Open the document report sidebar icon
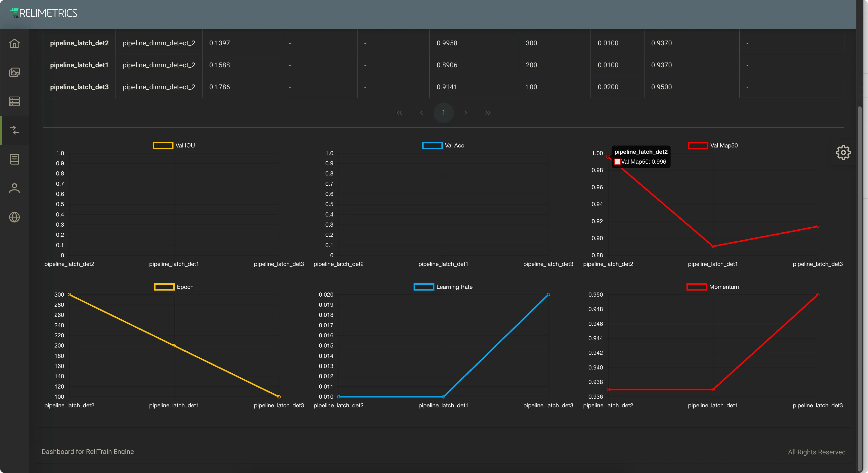Viewport: 868px width, 473px height. tap(14, 159)
